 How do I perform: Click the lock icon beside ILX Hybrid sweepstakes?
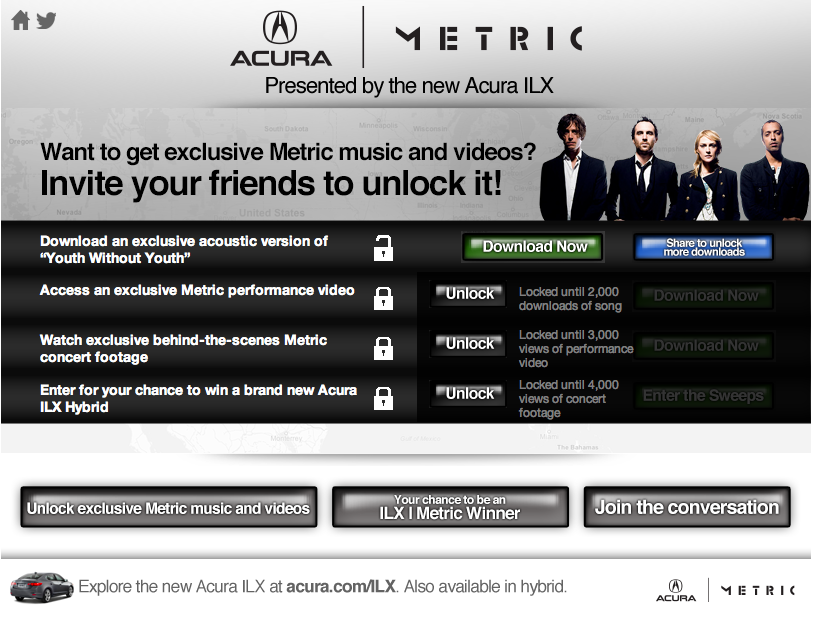[x=383, y=398]
